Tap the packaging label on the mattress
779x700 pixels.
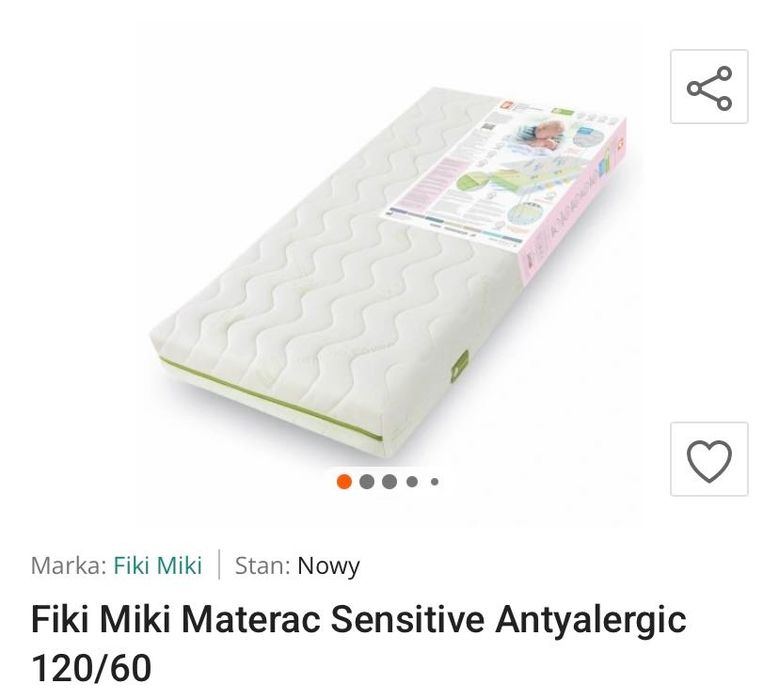(502, 174)
